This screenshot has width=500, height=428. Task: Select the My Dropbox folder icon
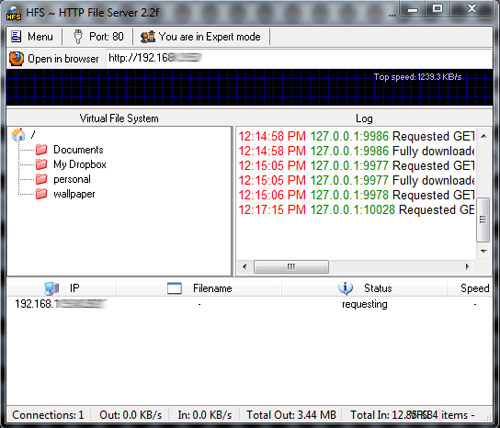coord(41,164)
